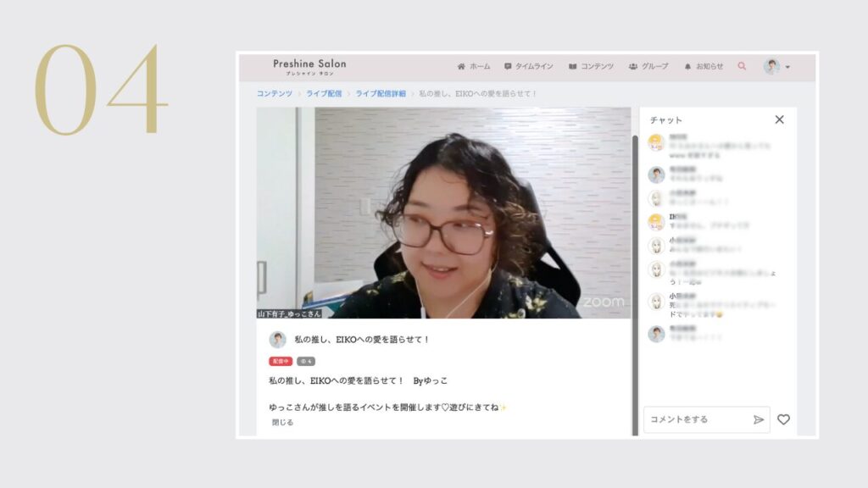Click the Preshine Salon logo
Screen dimensions: 868x488
(x=309, y=65)
